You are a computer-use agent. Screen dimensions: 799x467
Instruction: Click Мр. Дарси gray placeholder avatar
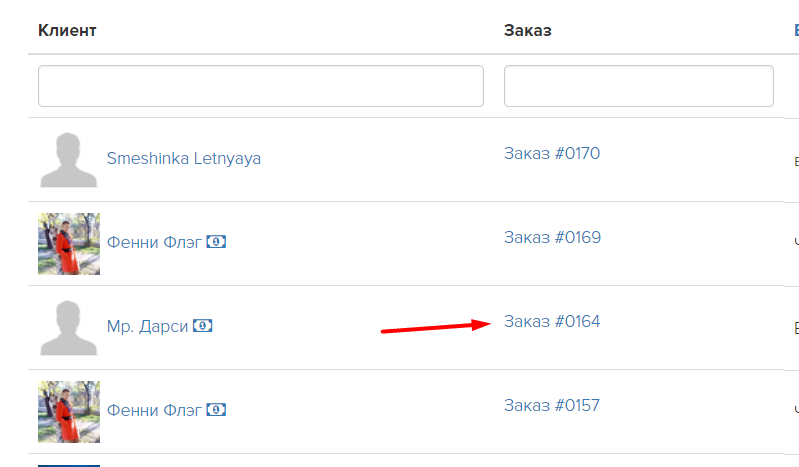click(69, 328)
